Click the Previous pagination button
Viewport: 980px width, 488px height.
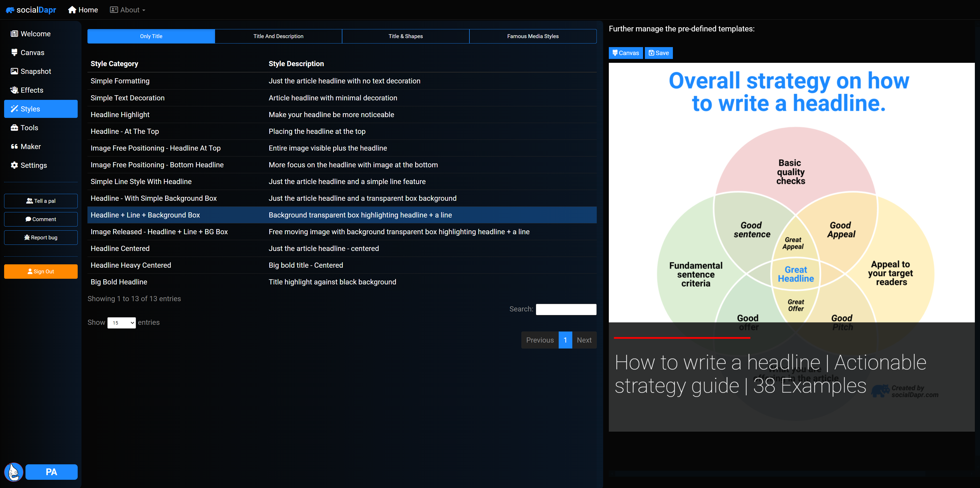click(540, 340)
